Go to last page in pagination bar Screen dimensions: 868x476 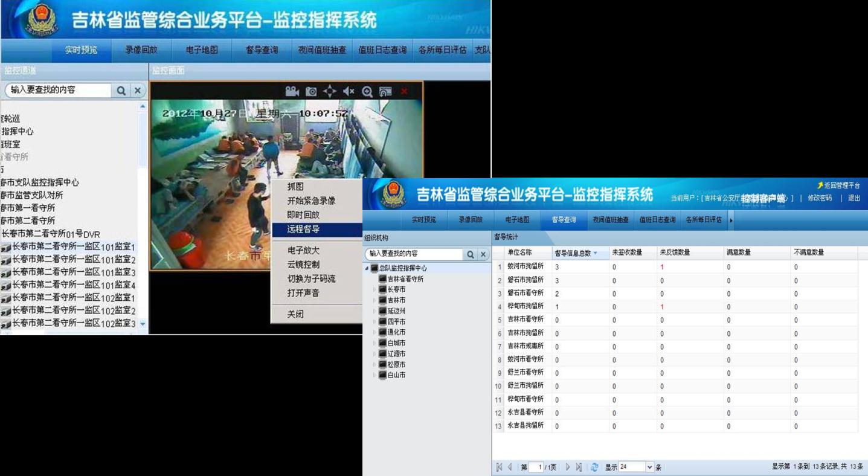pos(579,467)
